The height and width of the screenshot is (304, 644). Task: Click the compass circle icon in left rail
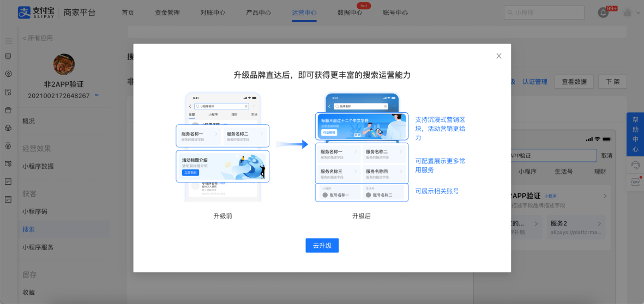8,74
